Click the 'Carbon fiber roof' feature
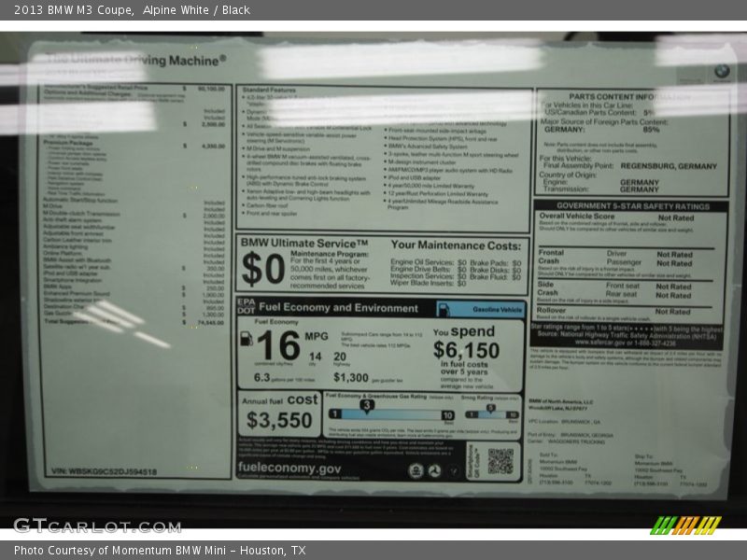 pos(267,205)
